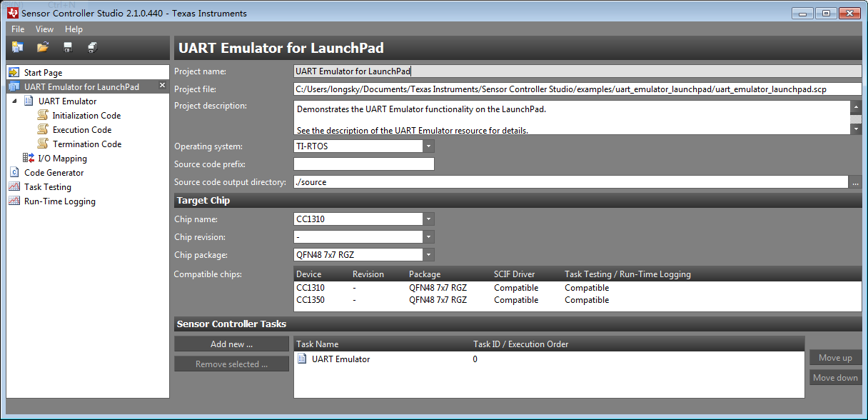Click the Initialization Code scroll icon
The height and width of the screenshot is (420, 868).
(43, 116)
